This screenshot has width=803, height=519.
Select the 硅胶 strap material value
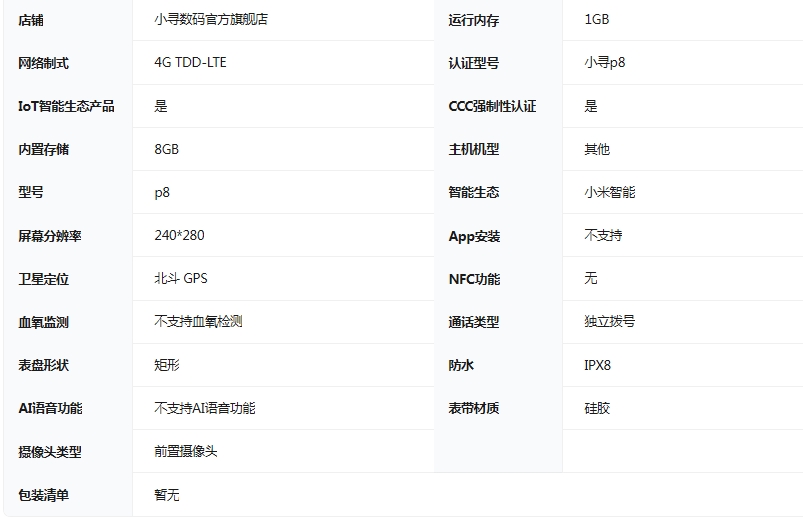(x=597, y=408)
